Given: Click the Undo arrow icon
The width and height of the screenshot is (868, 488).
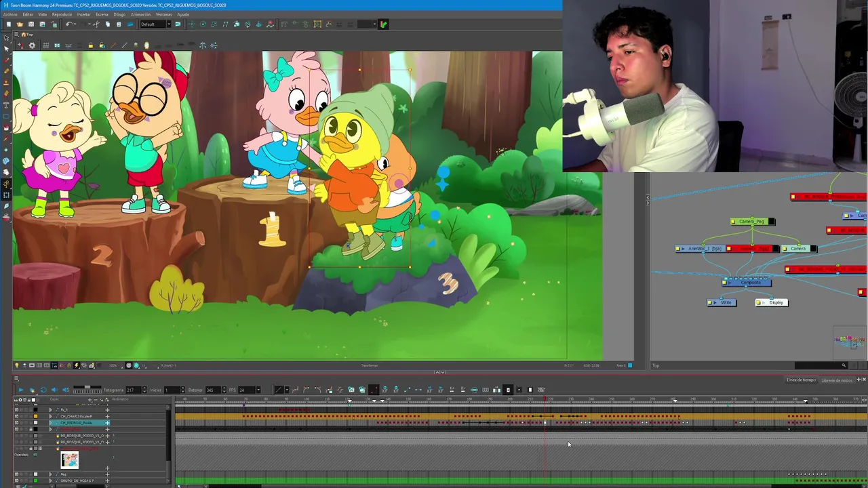Looking at the screenshot, I should (x=68, y=24).
